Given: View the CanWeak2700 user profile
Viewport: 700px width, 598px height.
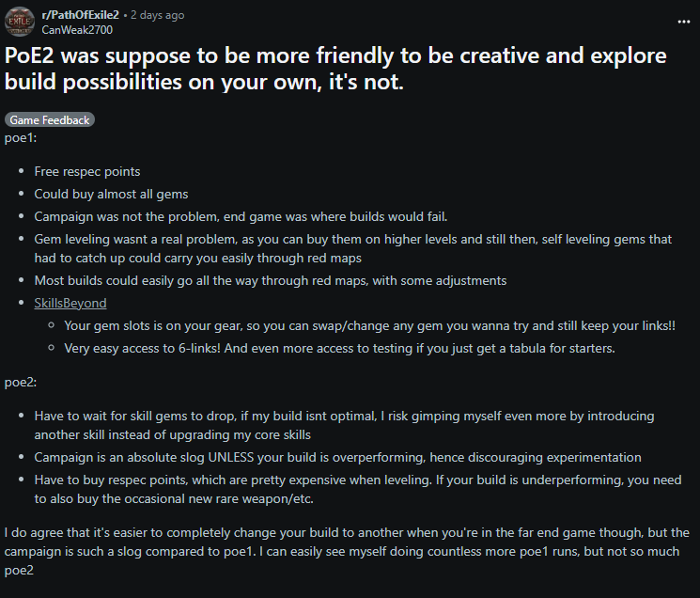Looking at the screenshot, I should (x=78, y=29).
